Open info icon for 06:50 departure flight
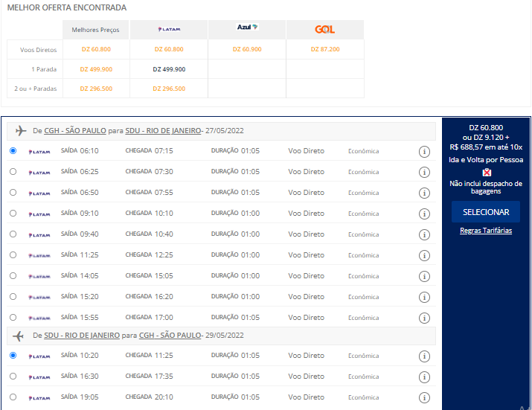 pos(424,193)
